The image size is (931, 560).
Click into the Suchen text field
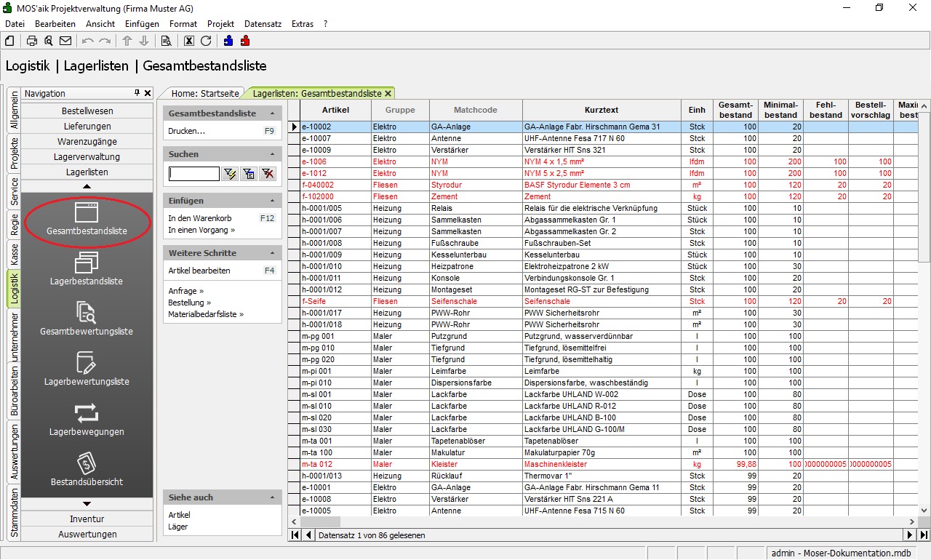click(x=193, y=173)
